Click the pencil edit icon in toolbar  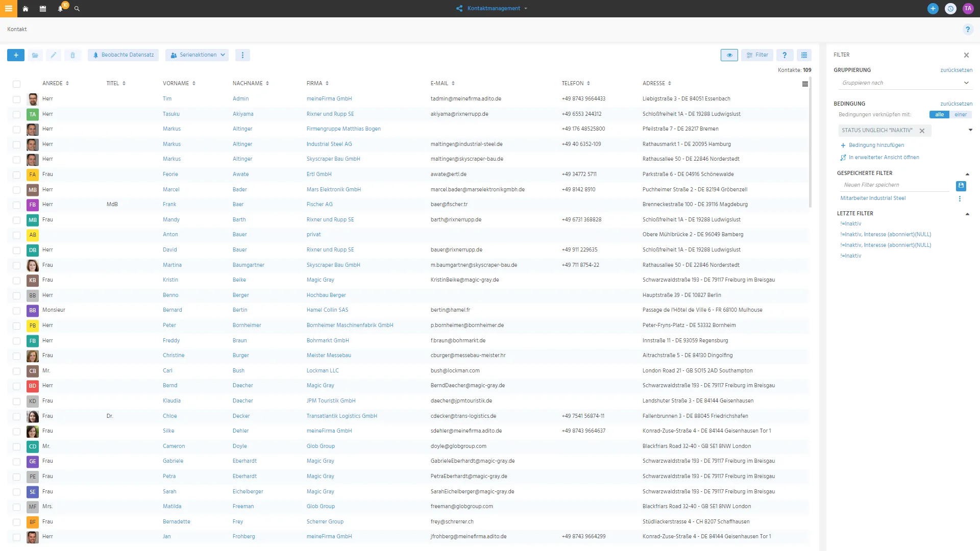(x=54, y=55)
